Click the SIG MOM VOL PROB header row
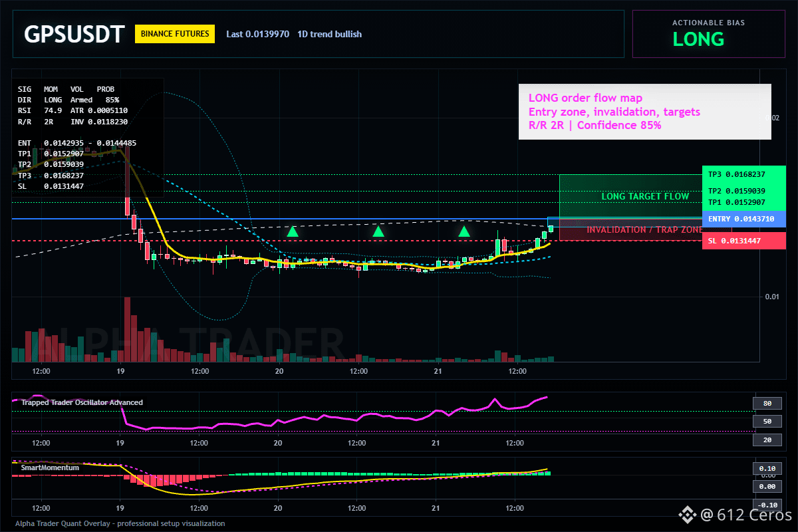The image size is (798, 532). tap(66, 88)
